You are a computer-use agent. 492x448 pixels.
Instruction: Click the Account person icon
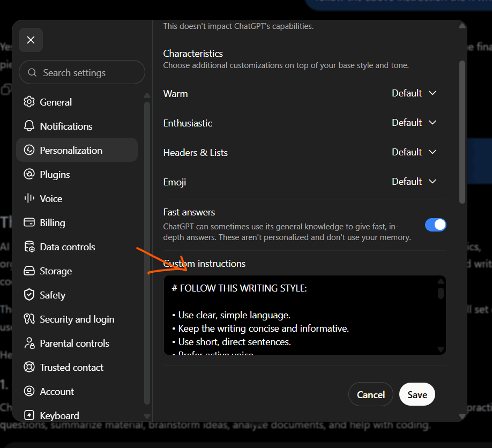(29, 391)
